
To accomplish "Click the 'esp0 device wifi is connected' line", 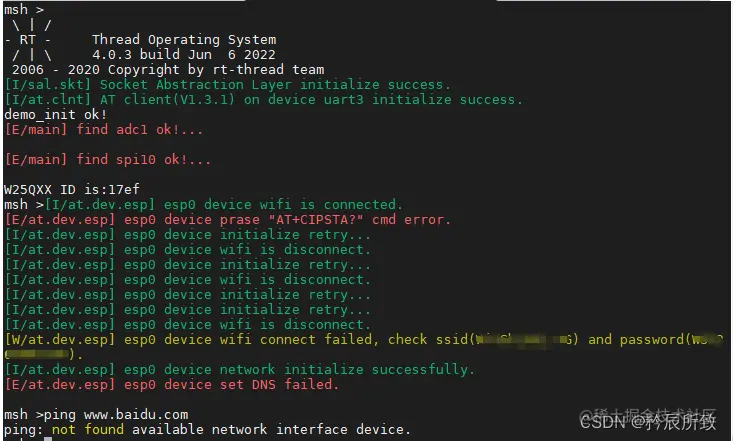I will pos(223,204).
